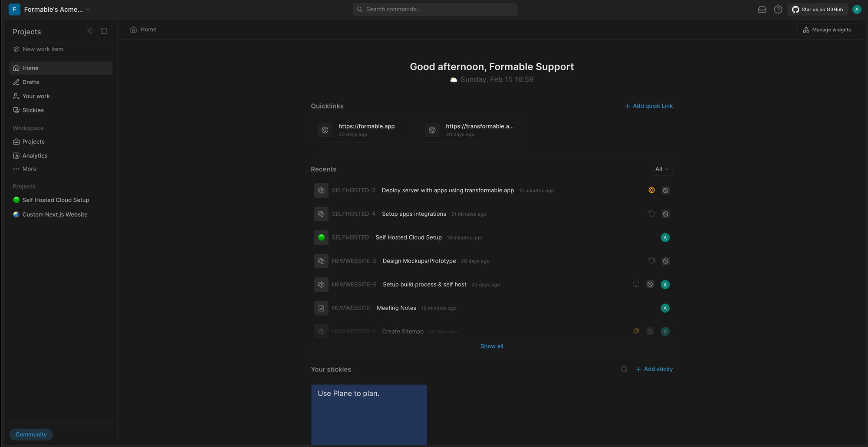Open the stickies search icon
The height and width of the screenshot is (447, 868).
click(x=624, y=369)
